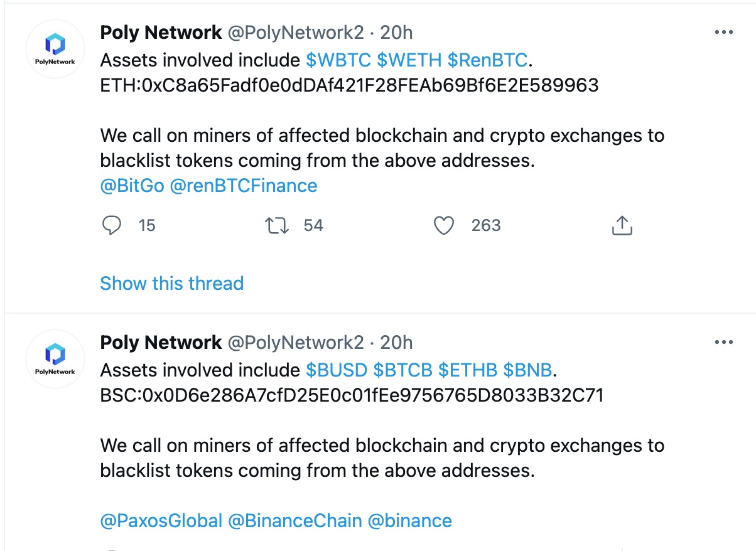Open the $RenBTC cashtag link
Viewport: 756px width, 551px height.
[487, 60]
